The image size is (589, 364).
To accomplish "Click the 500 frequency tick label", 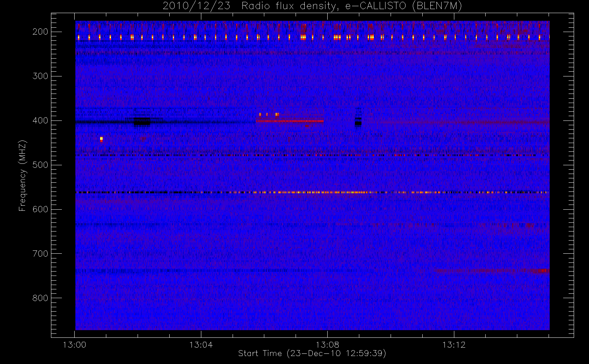I will pos(40,165).
